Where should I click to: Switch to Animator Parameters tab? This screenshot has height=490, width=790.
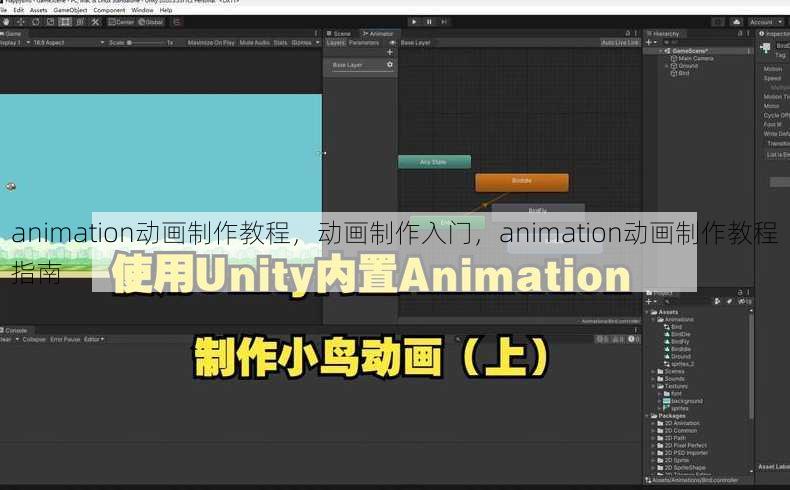(364, 43)
